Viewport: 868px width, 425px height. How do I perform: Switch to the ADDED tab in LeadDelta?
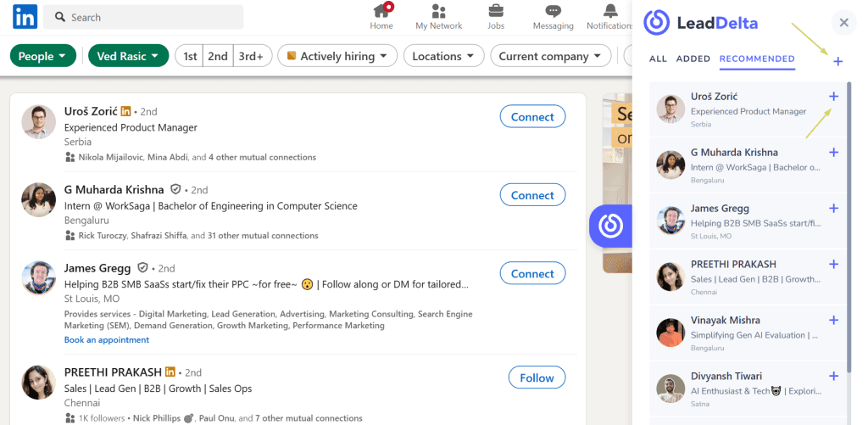(x=693, y=59)
